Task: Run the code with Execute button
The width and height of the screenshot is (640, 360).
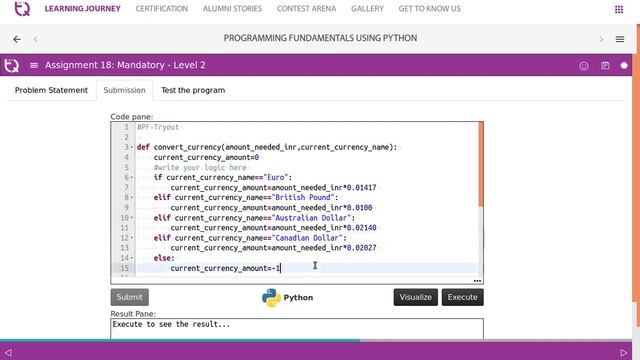Action: coord(462,297)
